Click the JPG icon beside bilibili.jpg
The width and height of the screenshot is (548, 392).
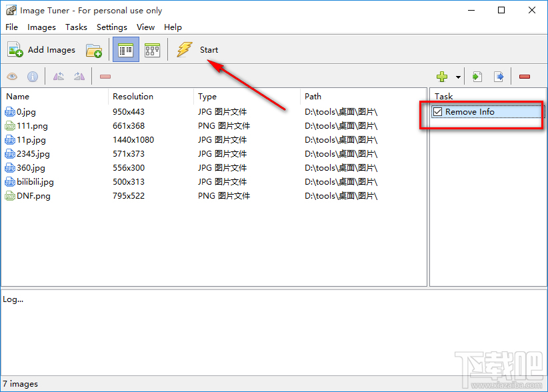pyautogui.click(x=10, y=182)
